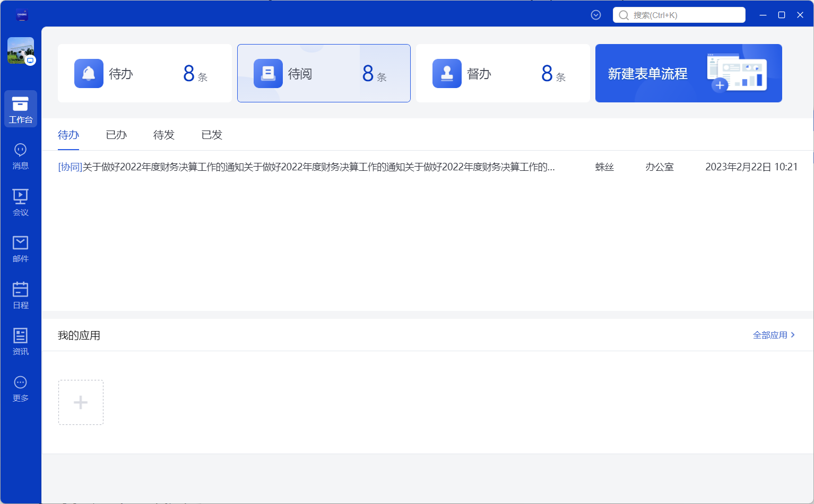Open the 待办 card with bell icon

pos(144,73)
